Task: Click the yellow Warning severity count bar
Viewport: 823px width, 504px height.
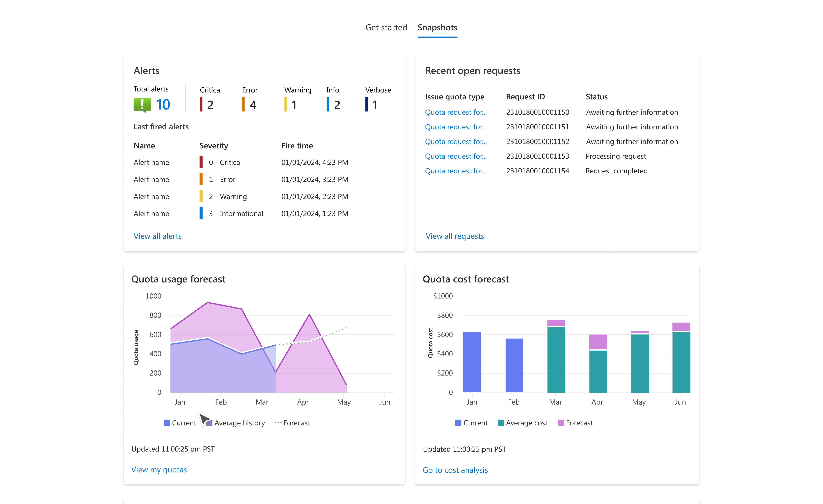Action: (x=286, y=104)
